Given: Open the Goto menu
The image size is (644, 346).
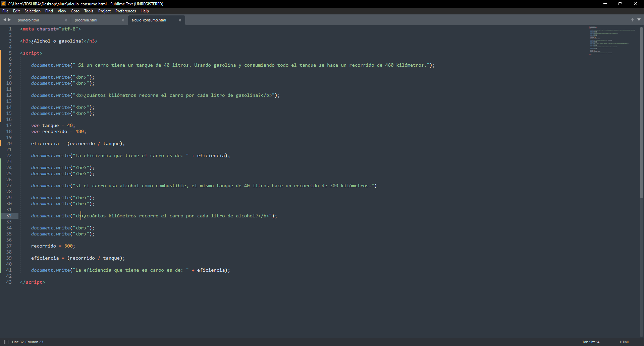Looking at the screenshot, I should (x=75, y=11).
